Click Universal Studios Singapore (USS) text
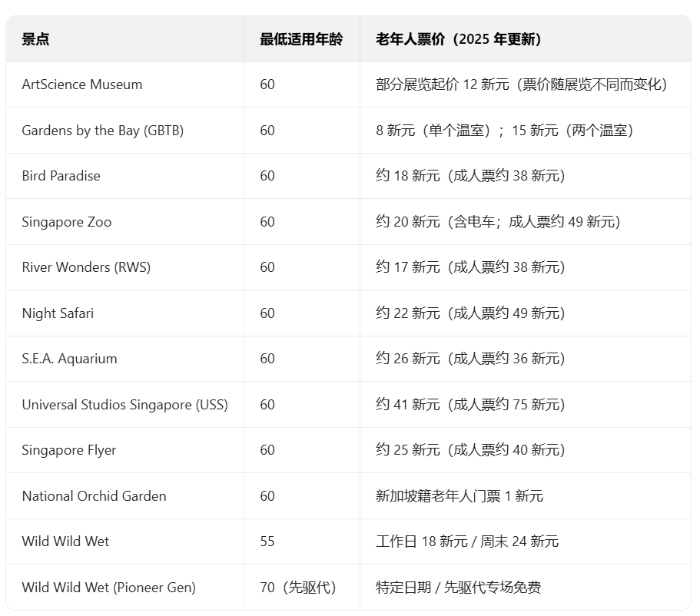Image resolution: width=700 pixels, height=616 pixels. (x=124, y=405)
